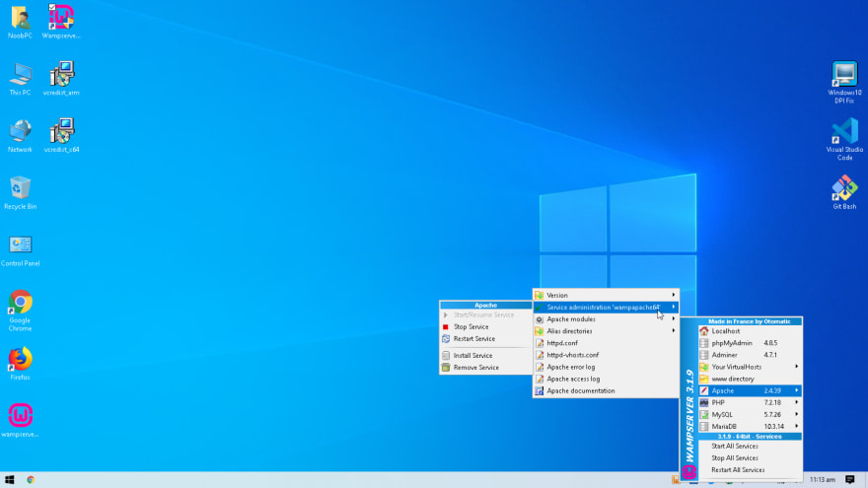
Task: Select the Recycle Bin icon
Action: [x=20, y=193]
